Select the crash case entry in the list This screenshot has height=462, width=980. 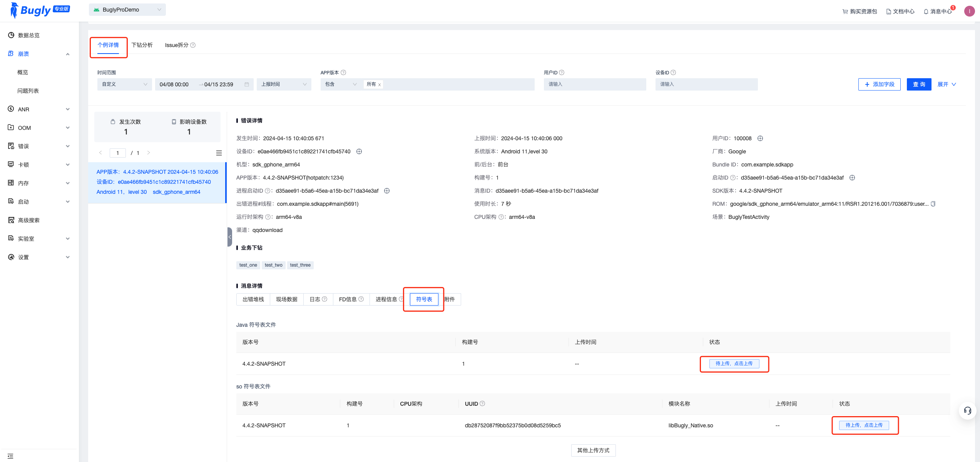(157, 182)
